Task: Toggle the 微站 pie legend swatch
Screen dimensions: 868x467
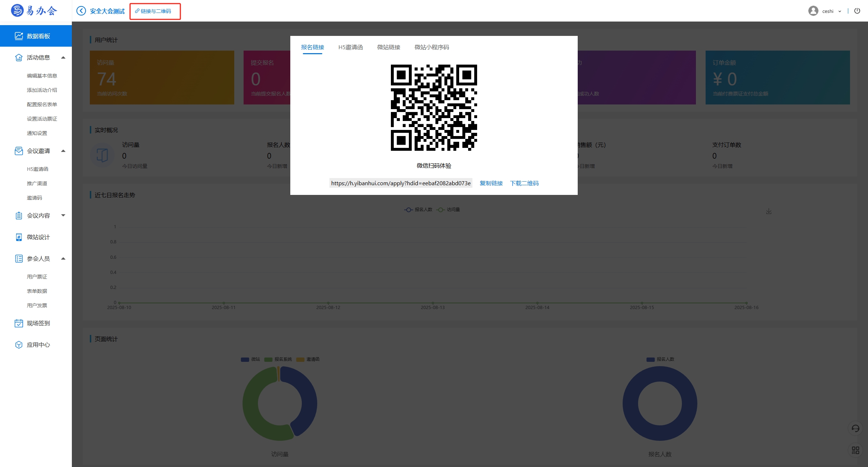Action: (x=245, y=359)
